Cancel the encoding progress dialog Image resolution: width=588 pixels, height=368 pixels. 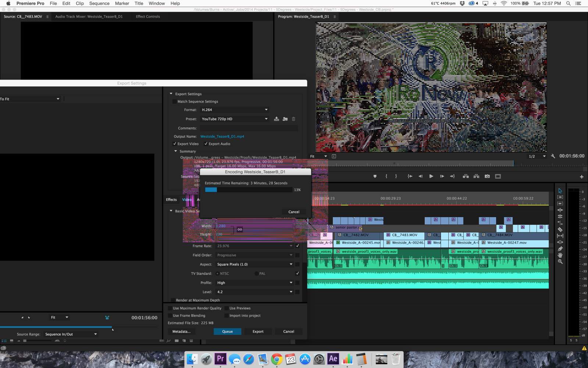[294, 212]
